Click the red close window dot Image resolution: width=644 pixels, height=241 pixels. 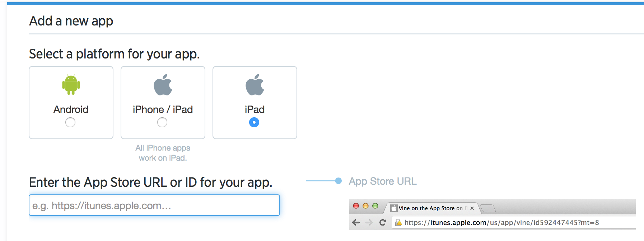(356, 206)
